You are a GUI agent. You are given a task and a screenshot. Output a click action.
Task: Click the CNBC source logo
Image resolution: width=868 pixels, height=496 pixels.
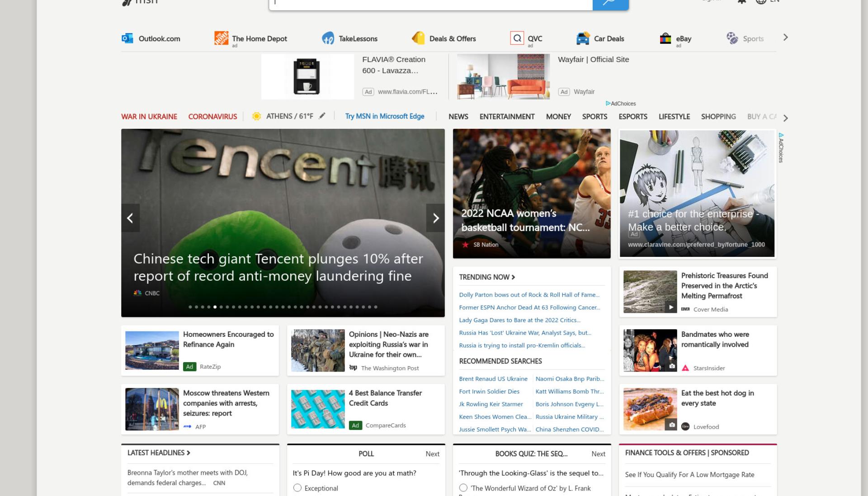(137, 293)
